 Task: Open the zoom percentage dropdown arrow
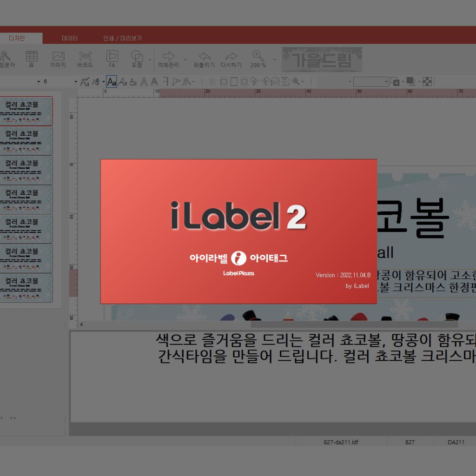tap(274, 59)
